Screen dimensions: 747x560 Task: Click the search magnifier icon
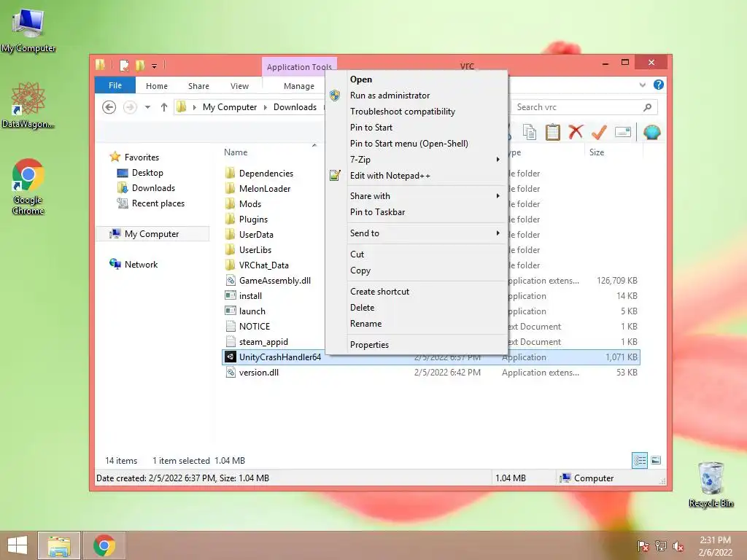(x=647, y=107)
